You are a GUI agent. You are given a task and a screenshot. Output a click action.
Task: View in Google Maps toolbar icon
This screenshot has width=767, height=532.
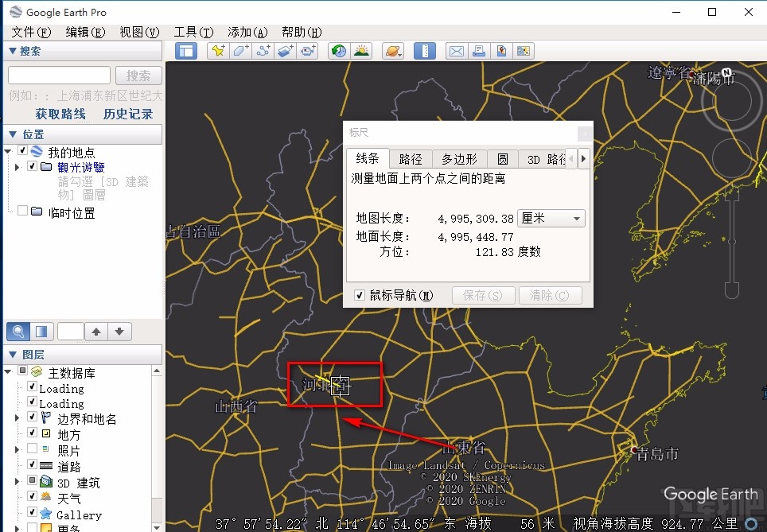coord(524,51)
